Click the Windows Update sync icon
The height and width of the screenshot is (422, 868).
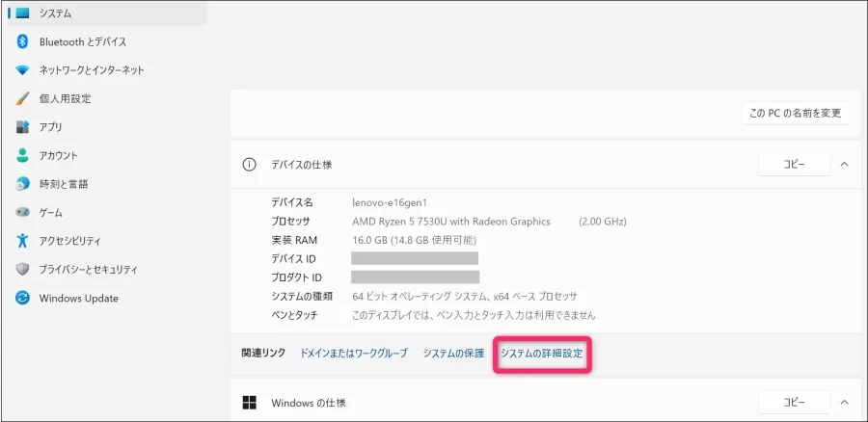pos(22,298)
